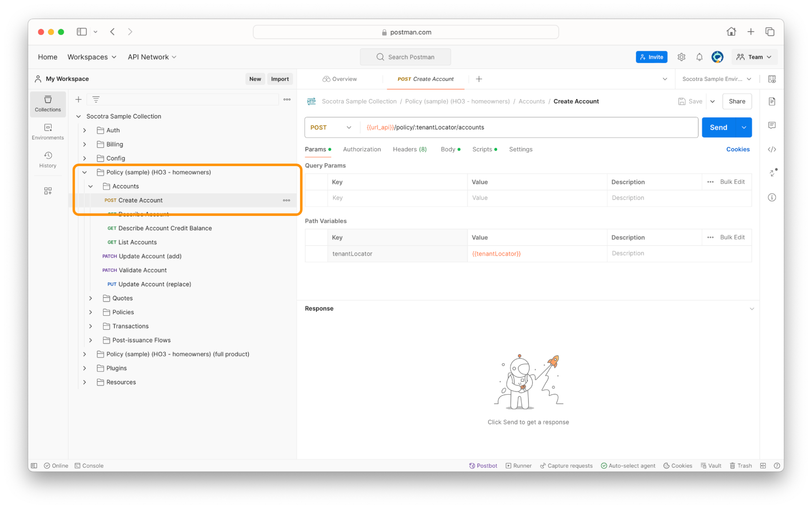Click the History sidebar icon
This screenshot has height=509, width=812.
click(x=48, y=155)
